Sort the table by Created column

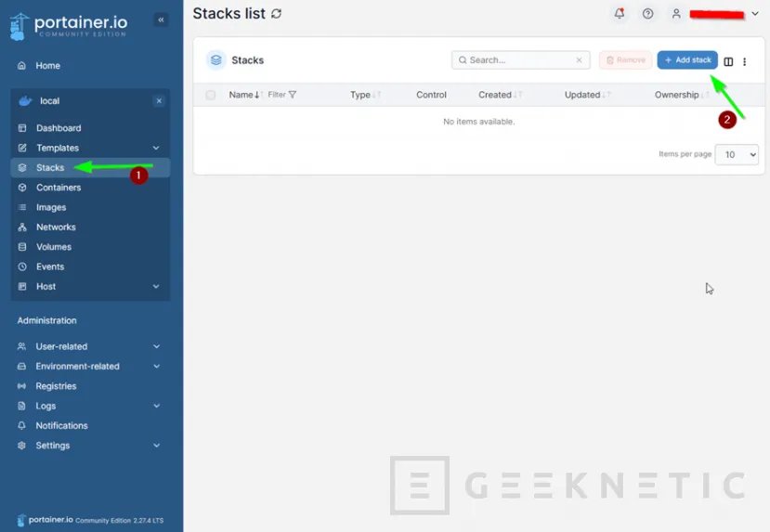500,95
